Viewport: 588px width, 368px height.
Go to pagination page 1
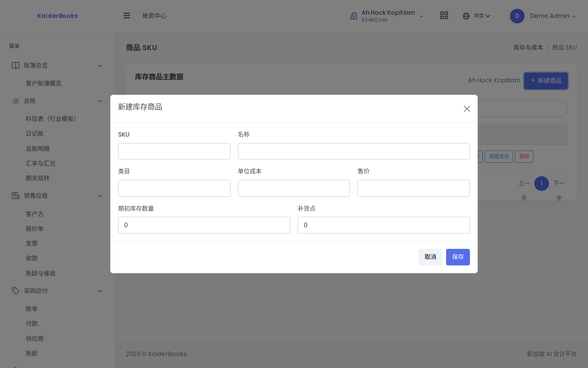tap(541, 184)
